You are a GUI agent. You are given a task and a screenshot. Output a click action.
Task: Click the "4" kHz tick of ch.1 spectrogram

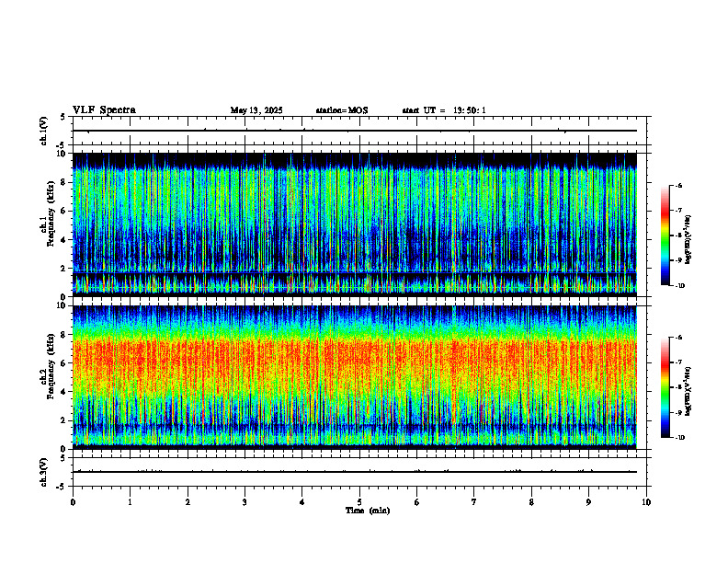64,240
